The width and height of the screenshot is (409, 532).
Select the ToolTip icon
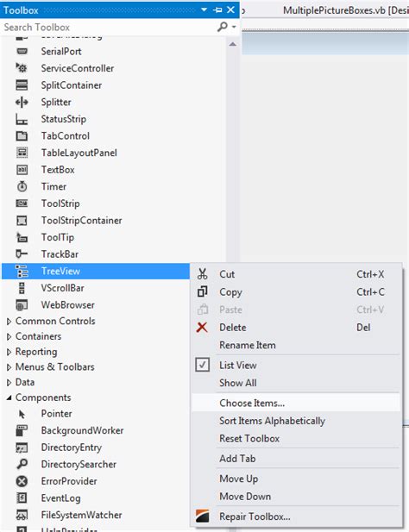(22, 237)
